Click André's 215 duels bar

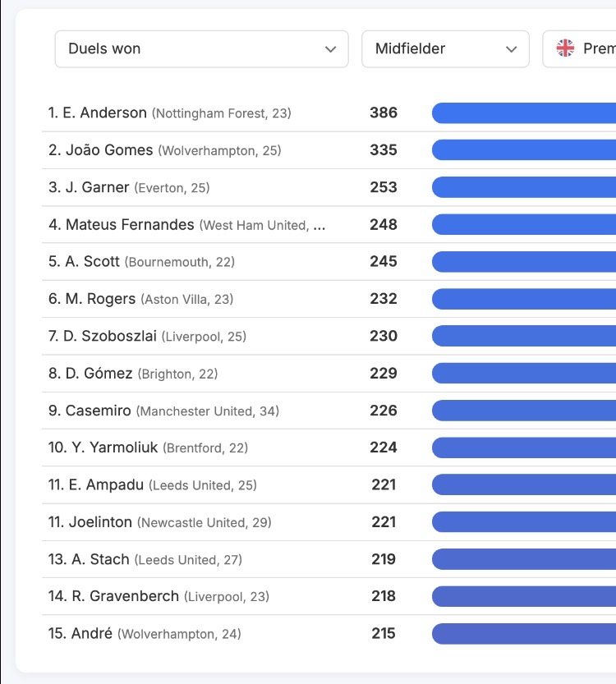524,634
